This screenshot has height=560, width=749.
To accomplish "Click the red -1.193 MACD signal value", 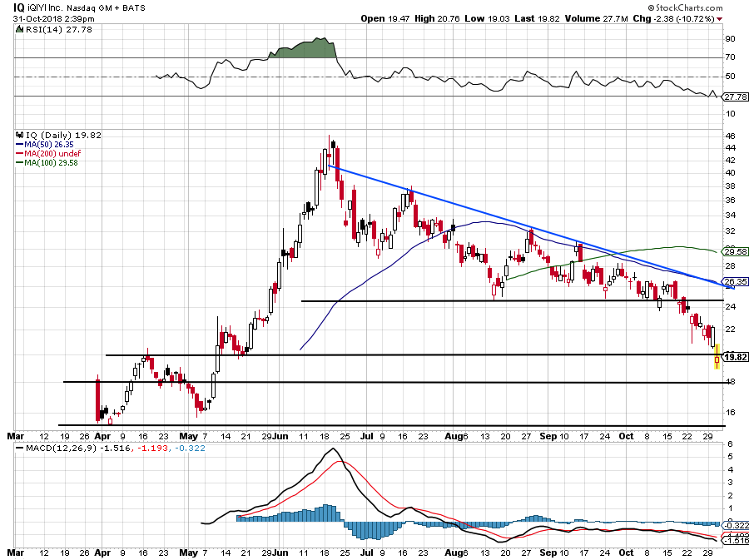I will [x=152, y=448].
